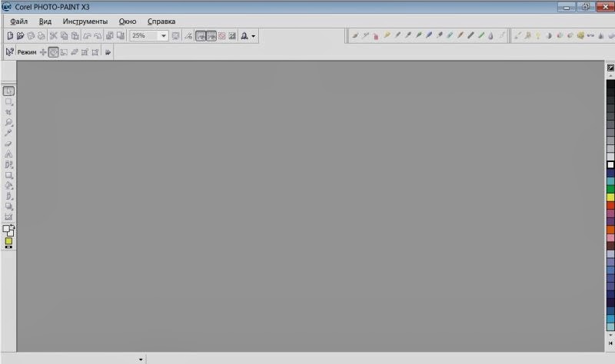This screenshot has width=615, height=364.
Task: Open the Инструменты menu
Action: point(85,22)
